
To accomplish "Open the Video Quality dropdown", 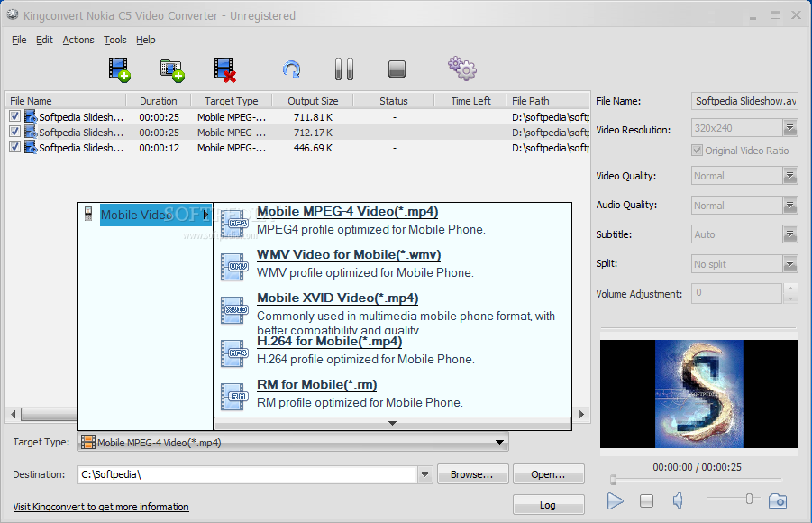I will pyautogui.click(x=789, y=176).
